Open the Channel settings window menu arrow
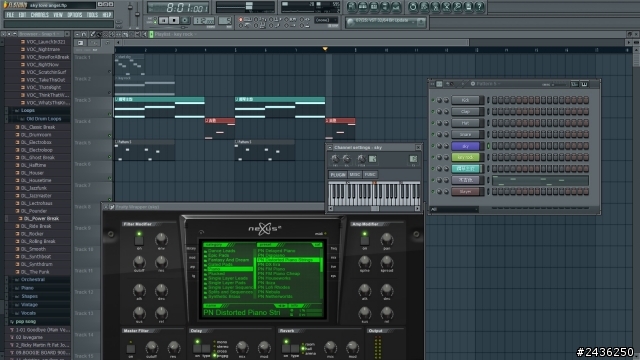 (330, 147)
